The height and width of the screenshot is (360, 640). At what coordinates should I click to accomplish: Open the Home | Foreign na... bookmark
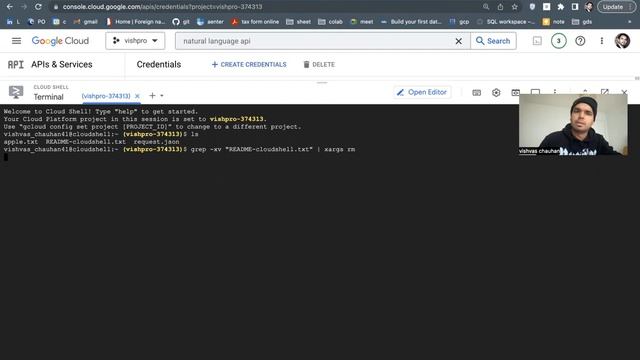tap(135, 22)
